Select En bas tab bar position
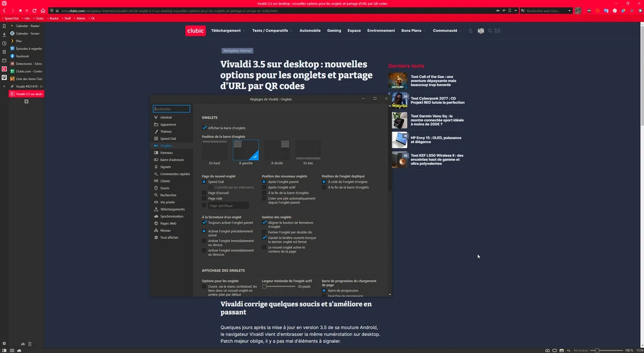The height and width of the screenshot is (353, 644). (308, 153)
